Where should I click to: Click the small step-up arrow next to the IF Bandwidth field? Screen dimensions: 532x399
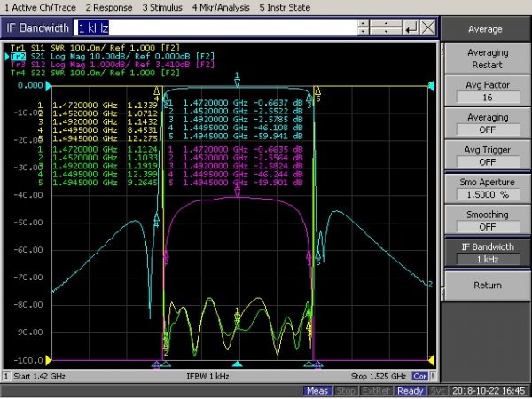363,23
